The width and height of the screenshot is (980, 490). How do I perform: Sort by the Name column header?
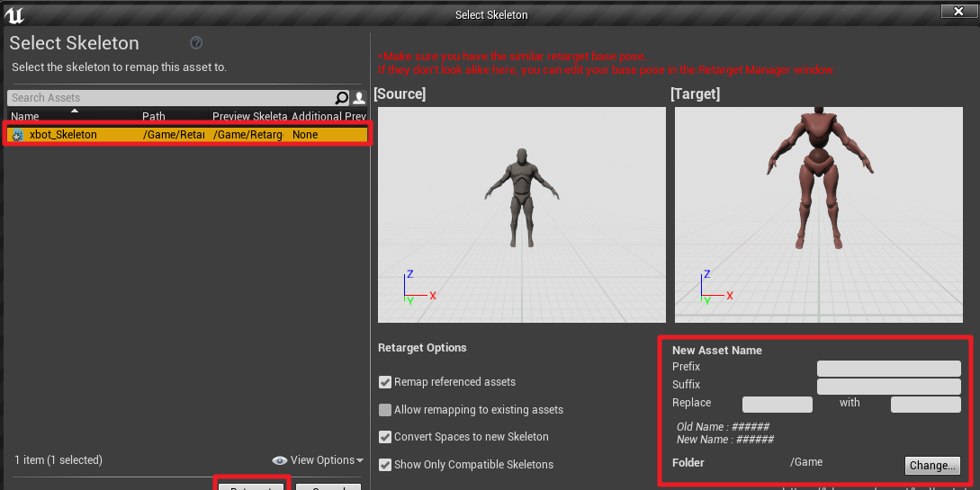click(73, 116)
